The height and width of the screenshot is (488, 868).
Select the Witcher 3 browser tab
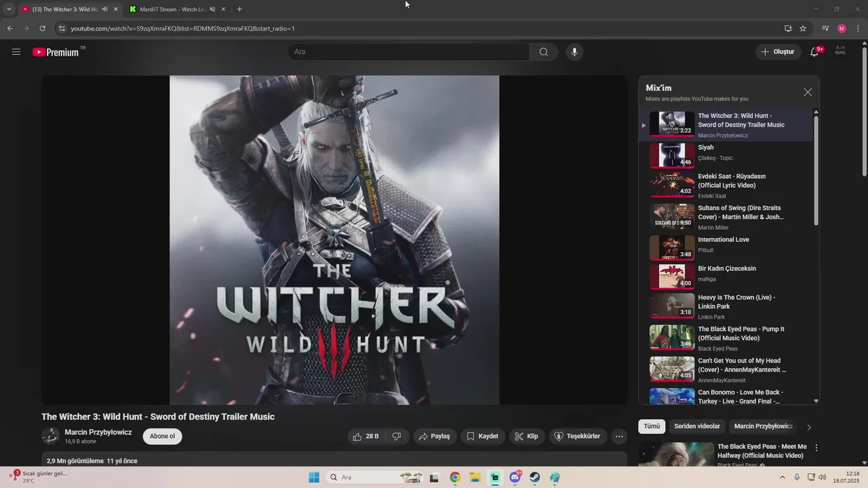[x=64, y=9]
